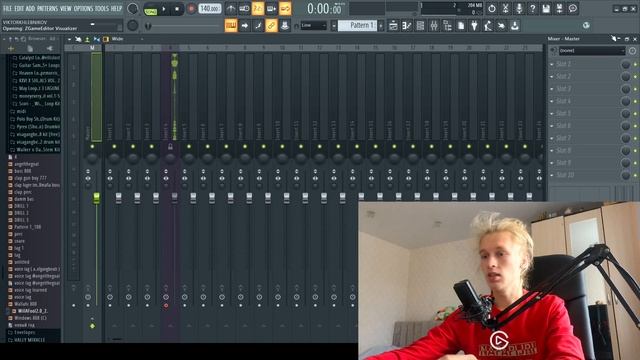Open the PATTERNS menu
Viewport: 640px width, 360px height.
coord(47,9)
